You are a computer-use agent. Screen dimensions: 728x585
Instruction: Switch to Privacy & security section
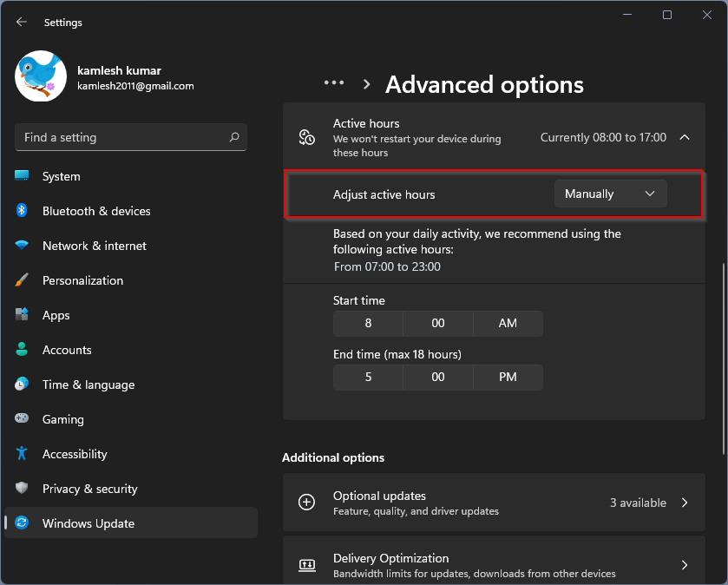pos(88,489)
